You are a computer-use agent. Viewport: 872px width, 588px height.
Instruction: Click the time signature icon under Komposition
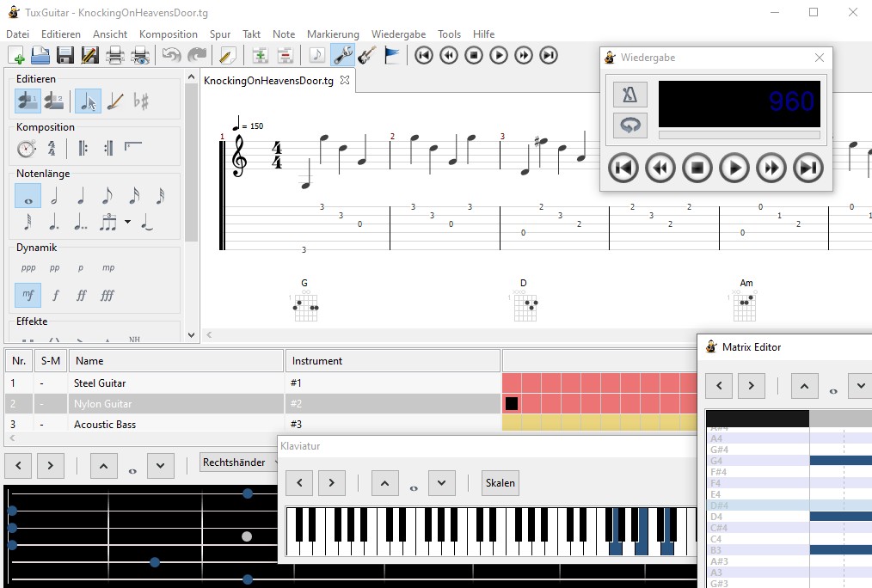pyautogui.click(x=52, y=148)
